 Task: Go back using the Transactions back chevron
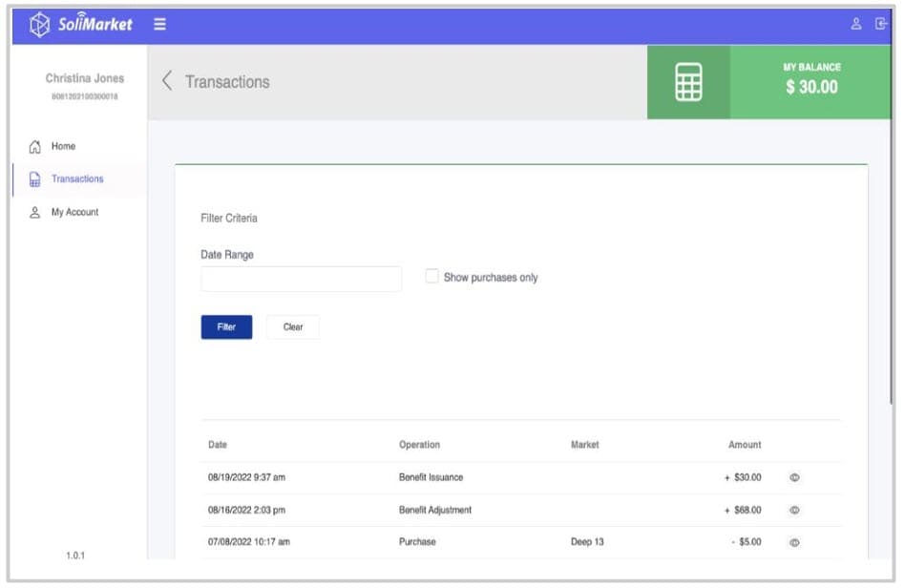pos(167,81)
